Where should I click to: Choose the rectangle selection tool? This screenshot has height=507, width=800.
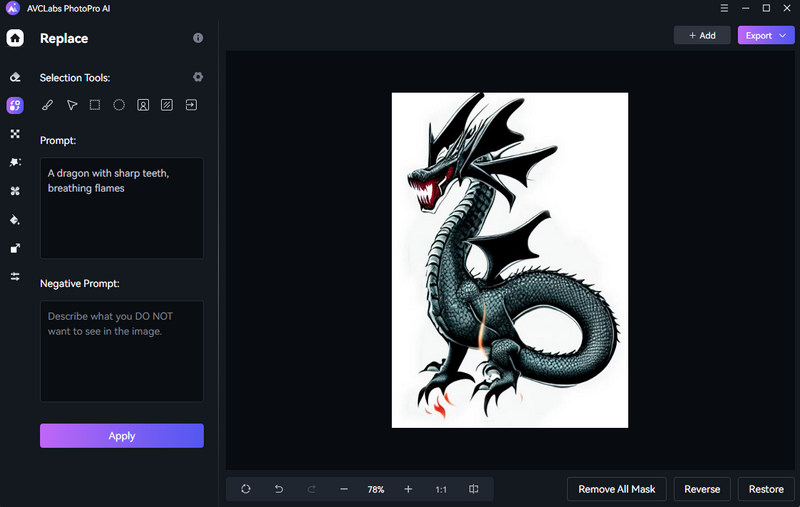[95, 105]
